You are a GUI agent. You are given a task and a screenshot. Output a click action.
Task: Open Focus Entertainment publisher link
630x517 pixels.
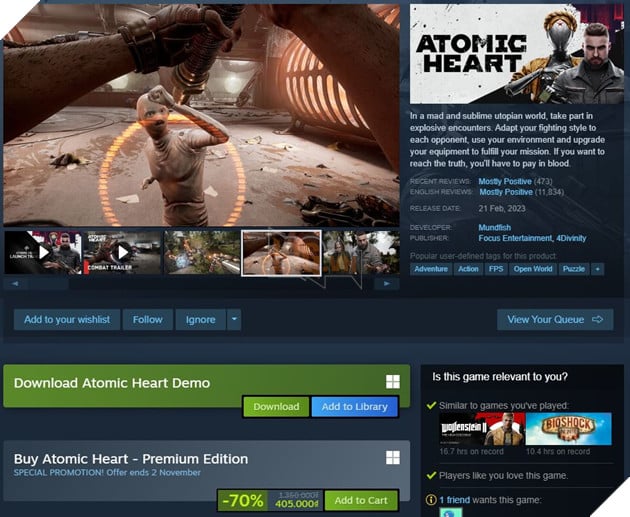515,238
